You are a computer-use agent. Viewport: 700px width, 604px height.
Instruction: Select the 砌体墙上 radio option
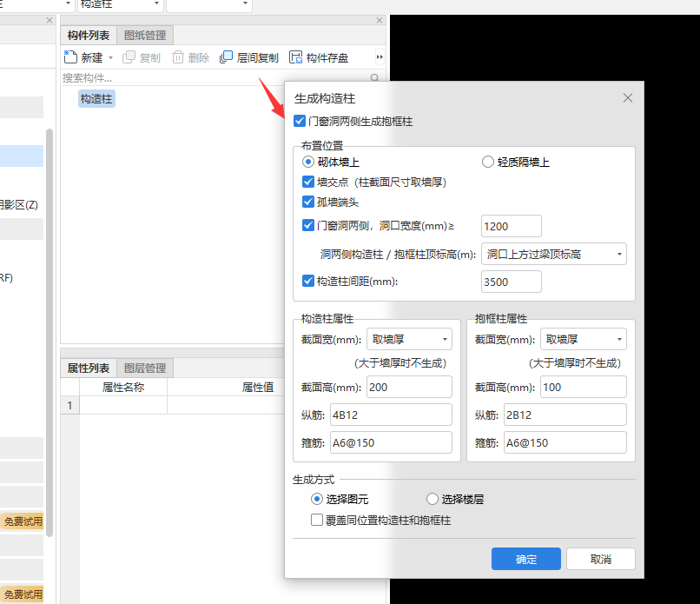click(x=308, y=162)
